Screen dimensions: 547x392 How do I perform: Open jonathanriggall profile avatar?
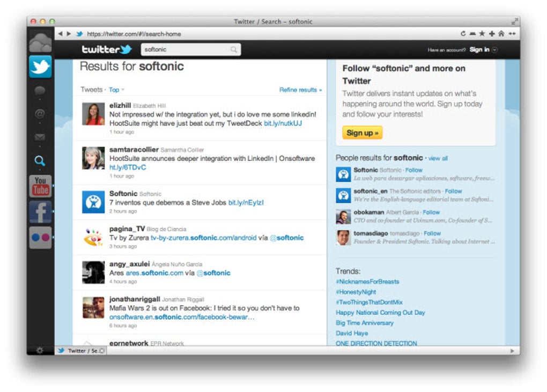(x=93, y=308)
